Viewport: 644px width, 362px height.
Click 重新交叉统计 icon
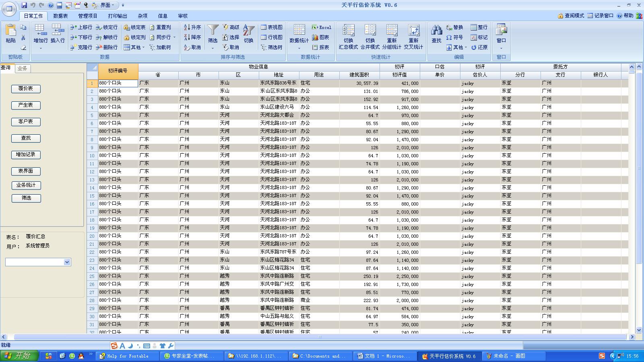click(413, 36)
